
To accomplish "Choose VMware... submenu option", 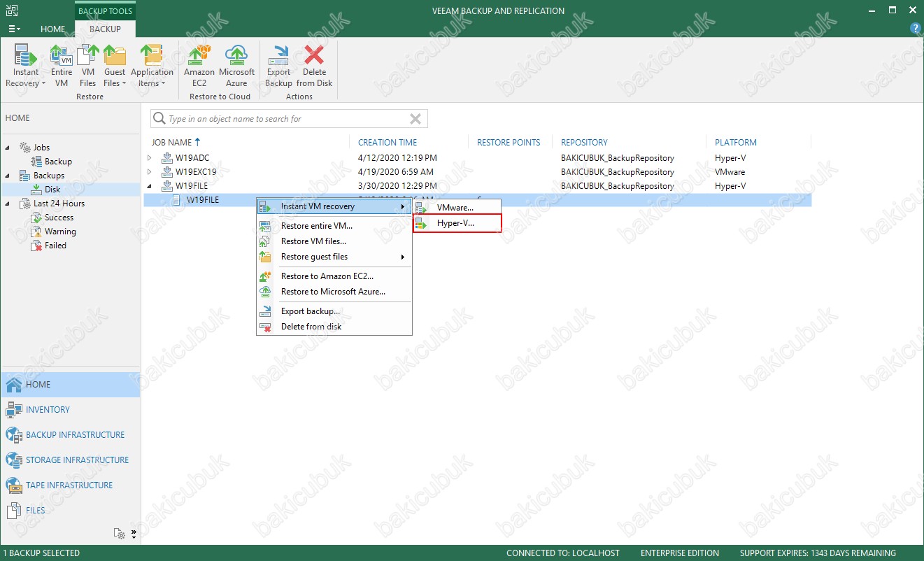I will coord(457,208).
